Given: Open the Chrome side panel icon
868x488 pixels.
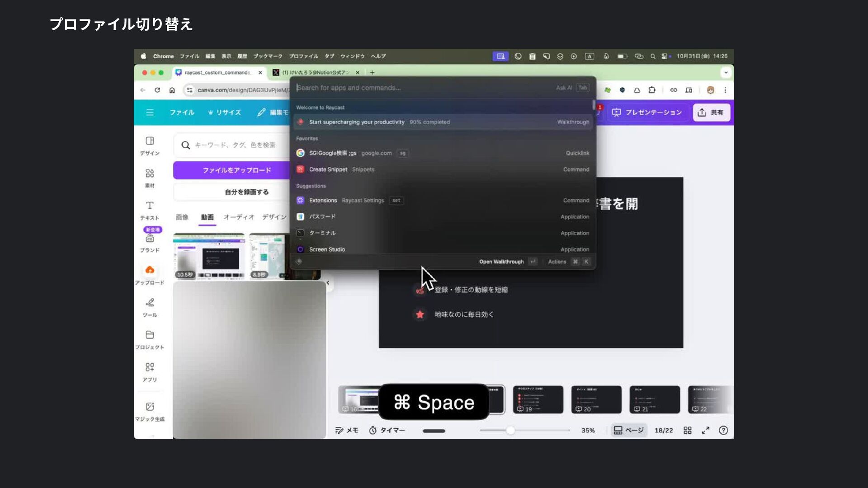Looking at the screenshot, I should (689, 90).
